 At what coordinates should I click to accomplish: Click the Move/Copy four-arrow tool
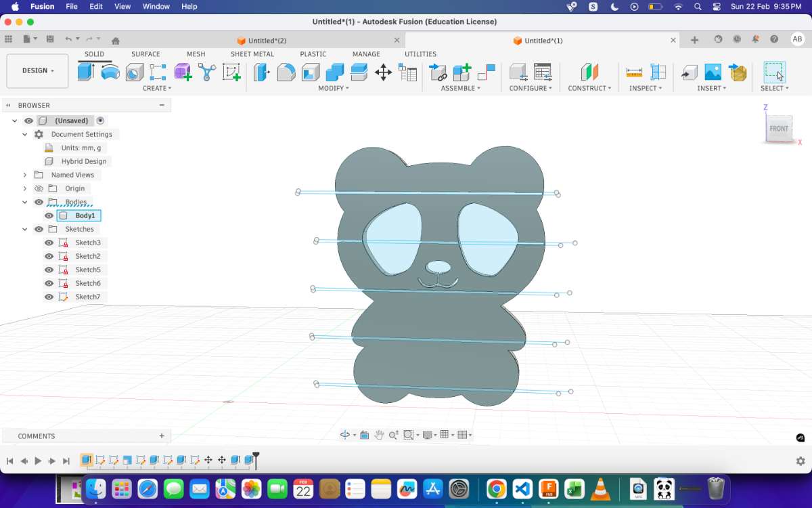tap(383, 72)
